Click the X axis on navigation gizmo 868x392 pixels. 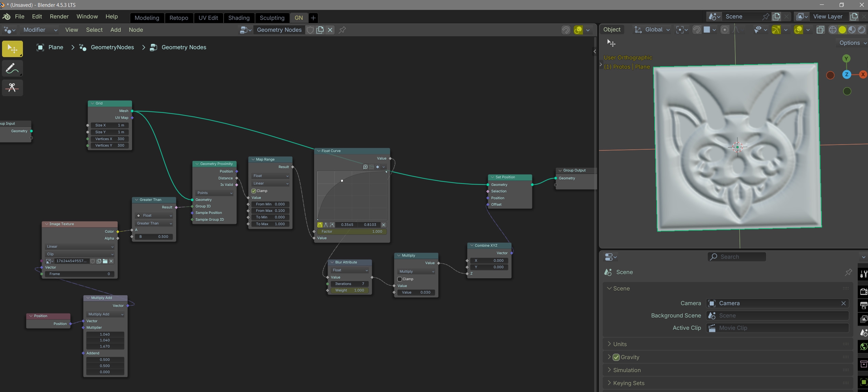click(863, 75)
